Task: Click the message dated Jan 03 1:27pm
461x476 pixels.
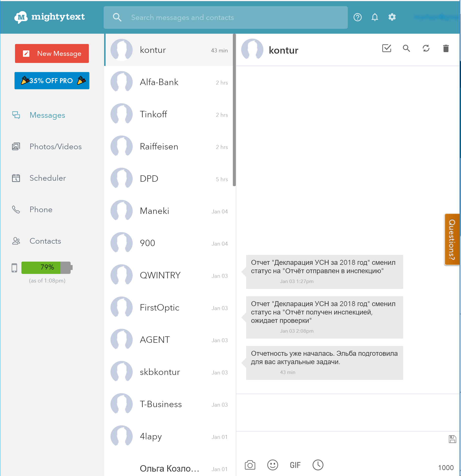Action: (324, 272)
